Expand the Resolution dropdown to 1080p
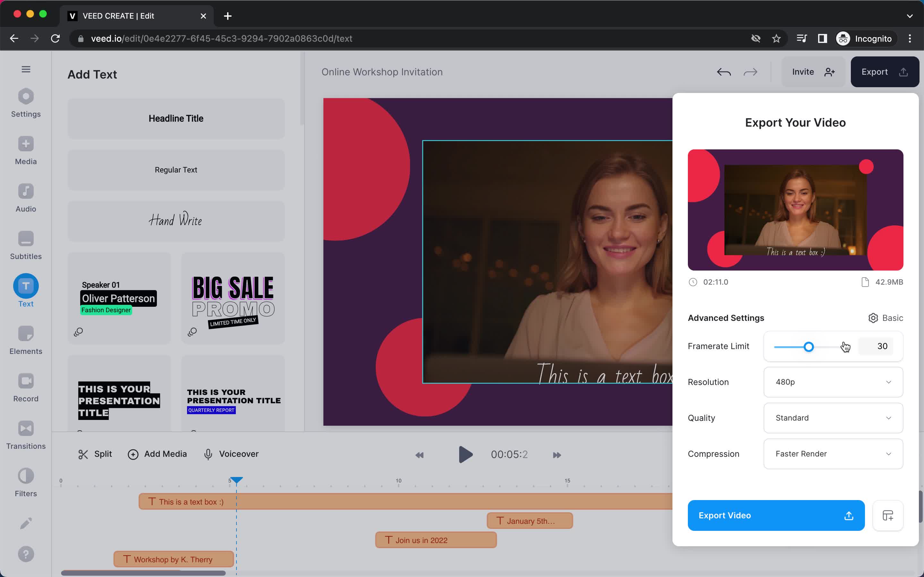This screenshot has height=577, width=924. [x=833, y=381]
